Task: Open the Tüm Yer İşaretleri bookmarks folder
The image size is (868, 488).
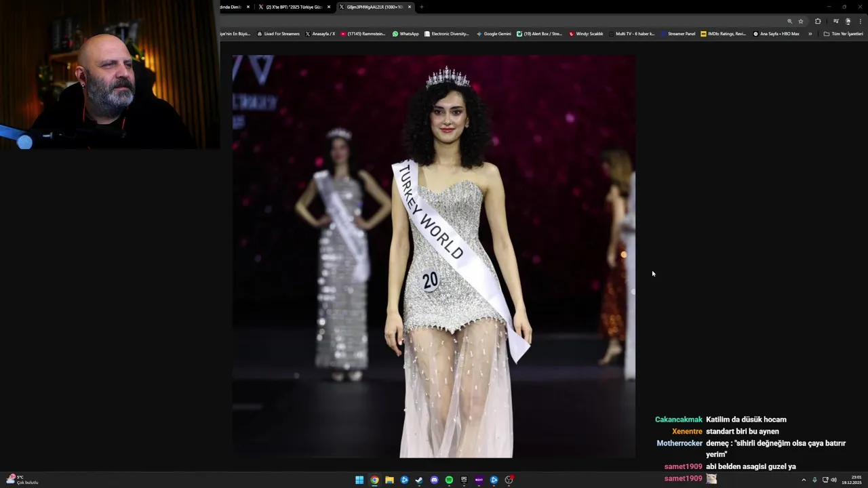Action: 844,33
